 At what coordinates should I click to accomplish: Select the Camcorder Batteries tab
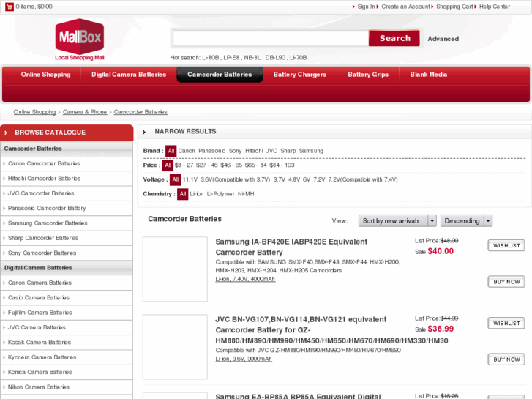click(220, 75)
